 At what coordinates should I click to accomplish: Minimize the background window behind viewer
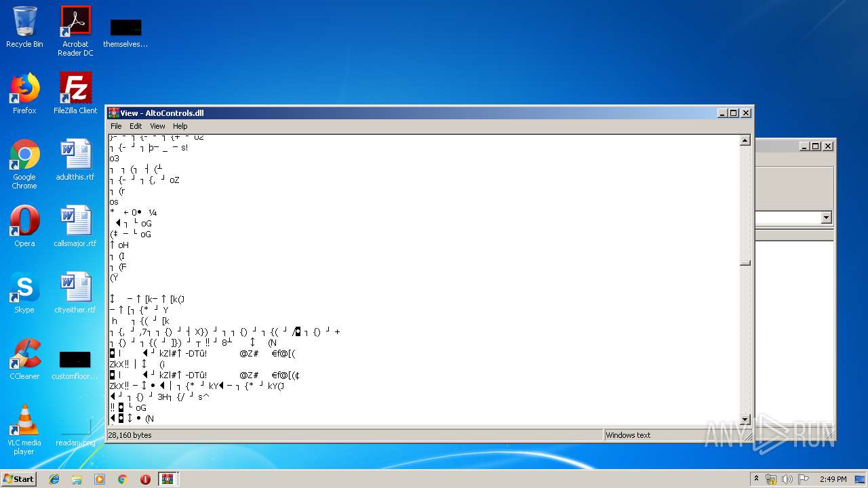[804, 146]
